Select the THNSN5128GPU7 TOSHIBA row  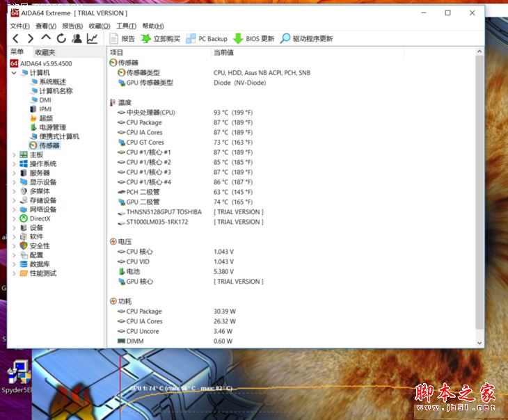tap(290, 212)
